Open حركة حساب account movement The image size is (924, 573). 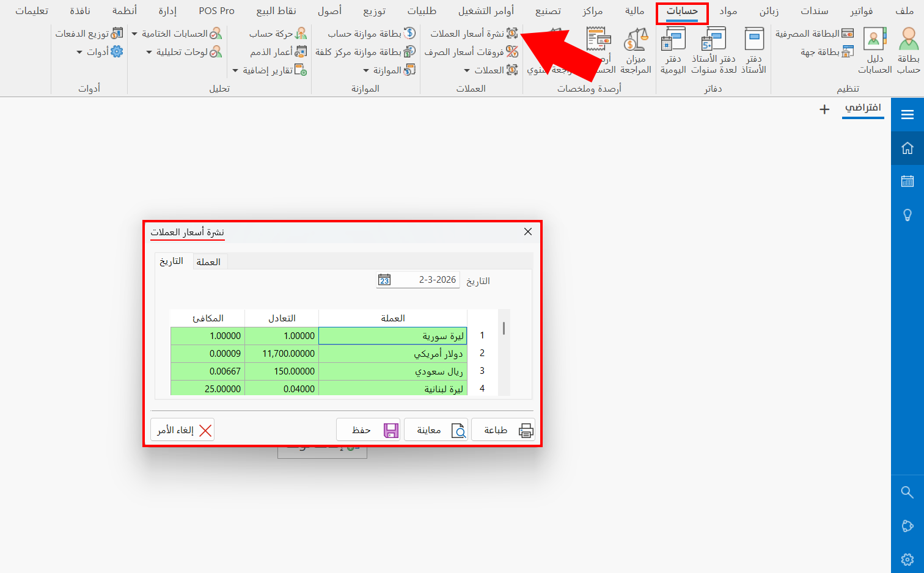point(278,34)
